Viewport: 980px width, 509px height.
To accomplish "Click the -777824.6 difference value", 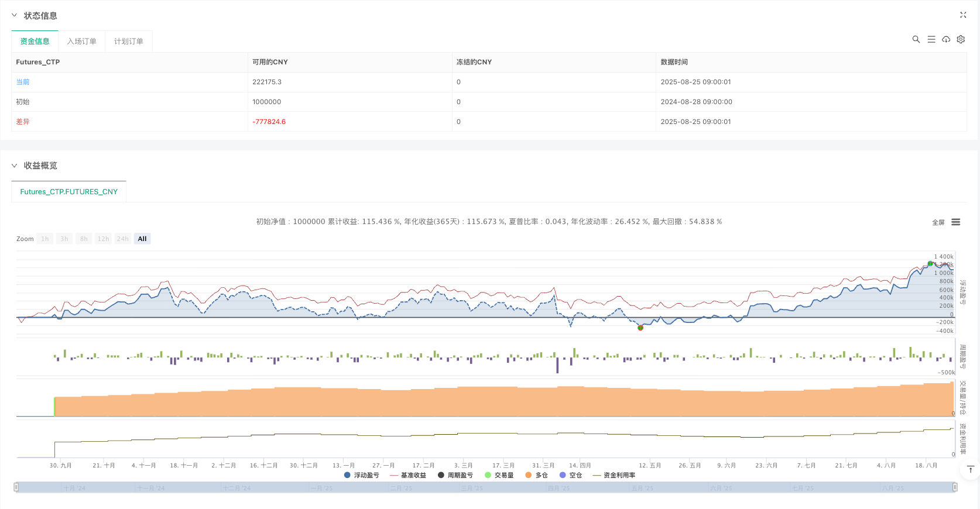I will [269, 122].
